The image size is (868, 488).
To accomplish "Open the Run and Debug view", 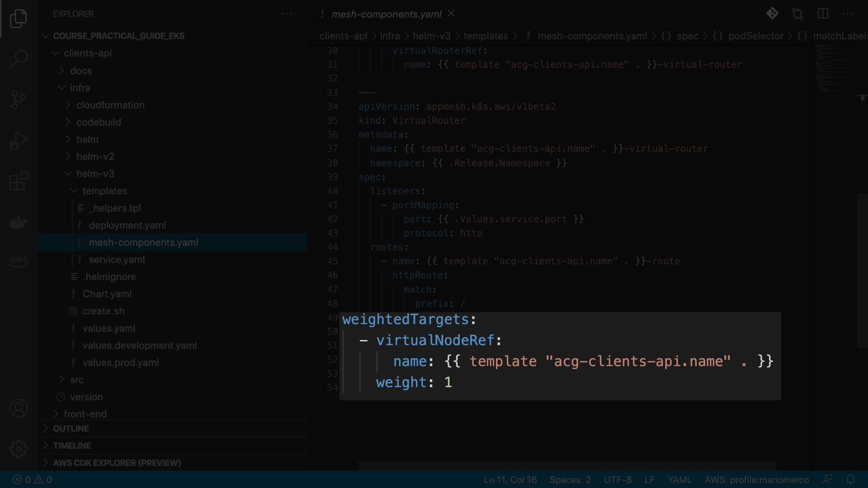I will tap(19, 141).
